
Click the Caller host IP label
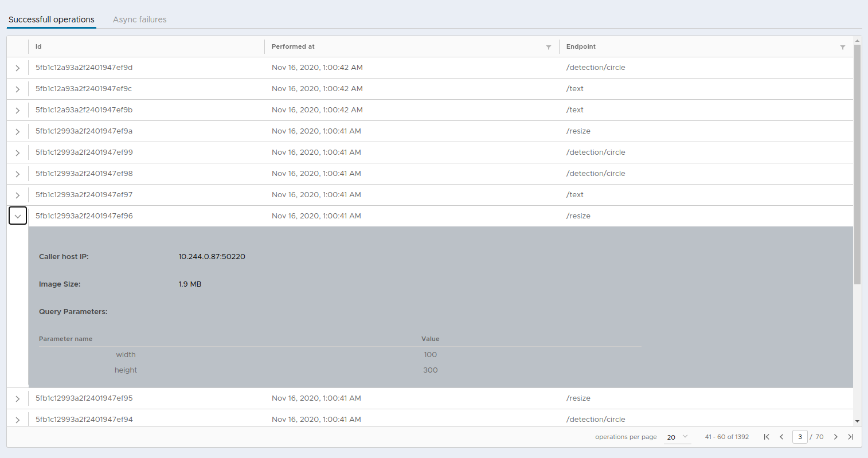click(x=64, y=257)
